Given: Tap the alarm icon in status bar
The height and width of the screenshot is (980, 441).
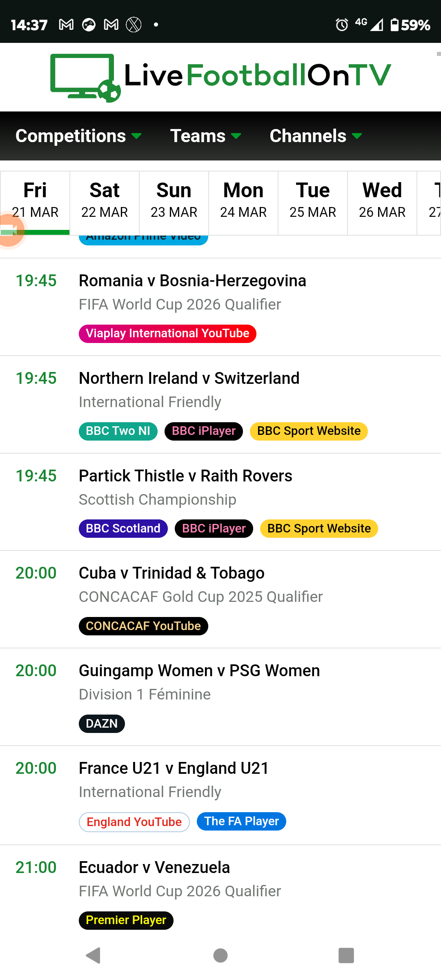Looking at the screenshot, I should click(342, 25).
